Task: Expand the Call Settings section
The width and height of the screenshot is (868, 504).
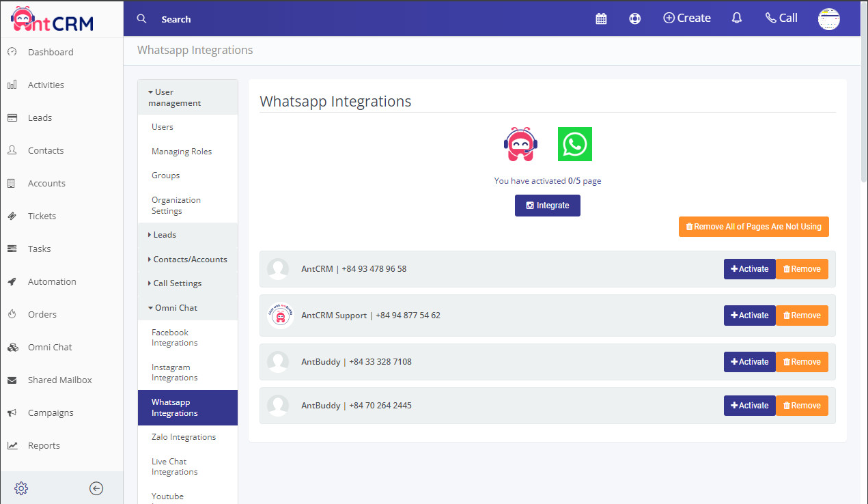Action: click(x=188, y=283)
